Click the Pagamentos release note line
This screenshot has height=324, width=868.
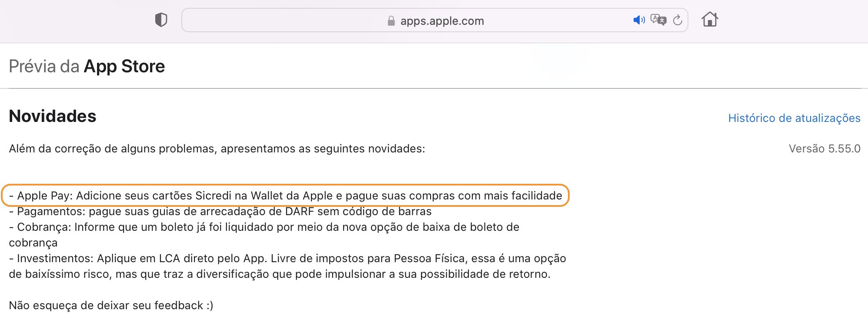pos(220,212)
